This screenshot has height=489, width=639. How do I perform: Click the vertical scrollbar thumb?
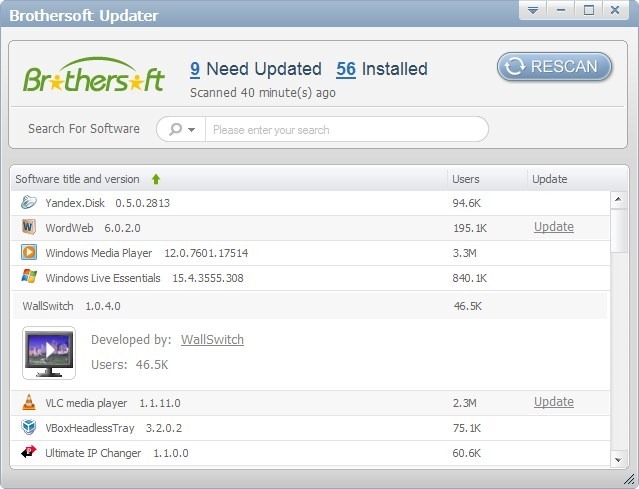pyautogui.click(x=619, y=231)
